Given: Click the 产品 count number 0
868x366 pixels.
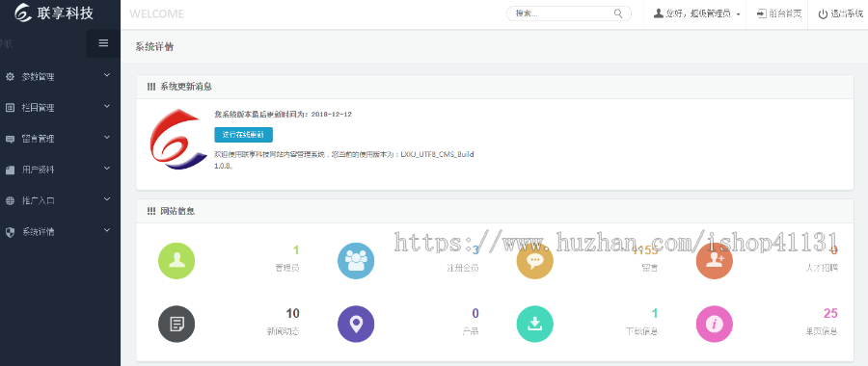Looking at the screenshot, I should coord(475,313).
